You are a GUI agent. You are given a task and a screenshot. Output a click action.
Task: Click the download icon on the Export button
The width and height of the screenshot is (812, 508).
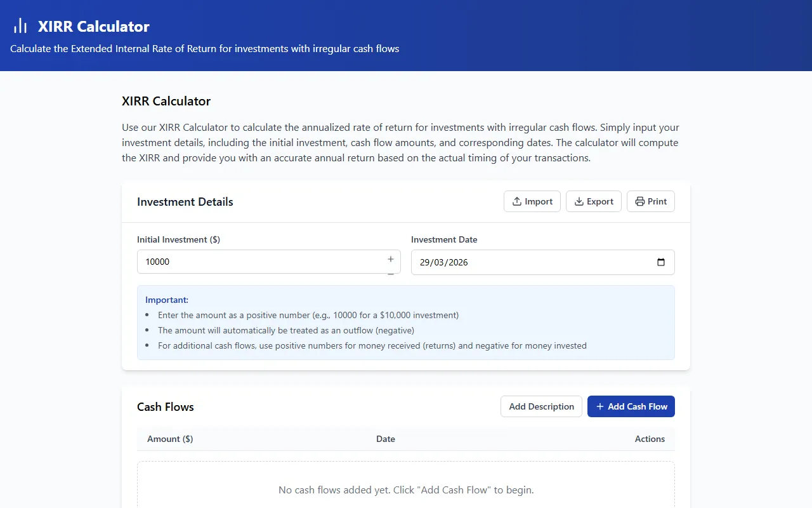pos(579,201)
